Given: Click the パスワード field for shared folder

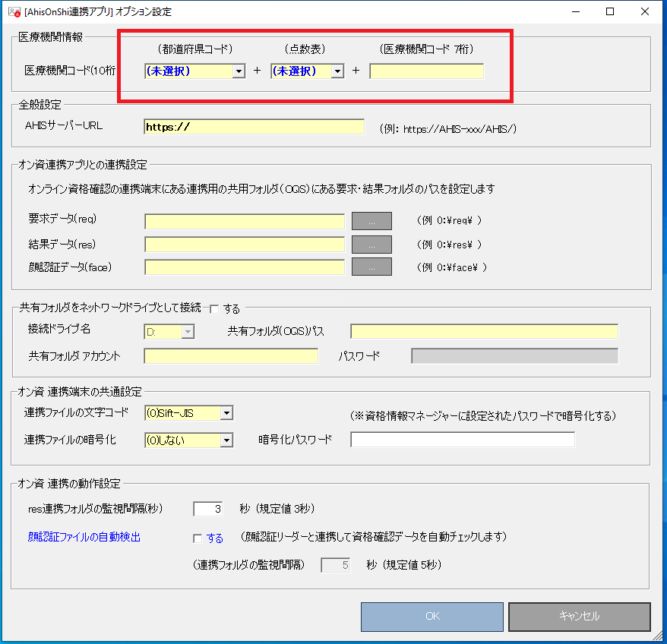Looking at the screenshot, I should pyautogui.click(x=515, y=356).
